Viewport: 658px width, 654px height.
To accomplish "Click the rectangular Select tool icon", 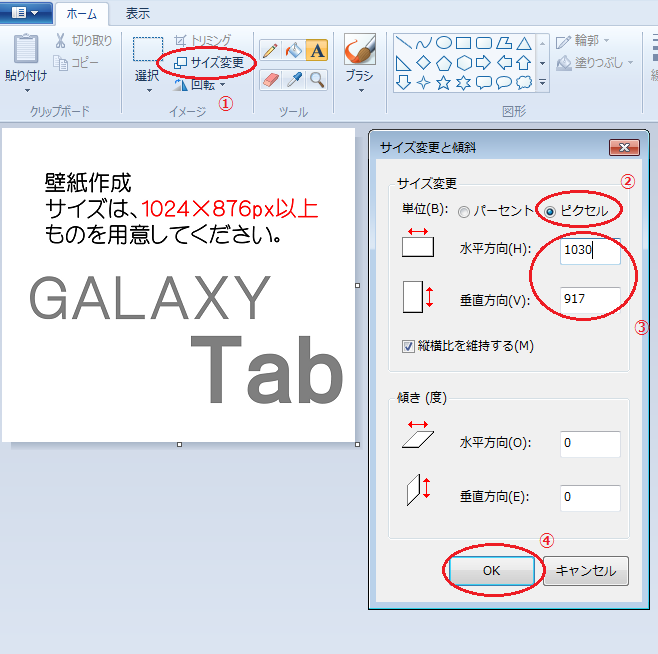I will tap(148, 50).
